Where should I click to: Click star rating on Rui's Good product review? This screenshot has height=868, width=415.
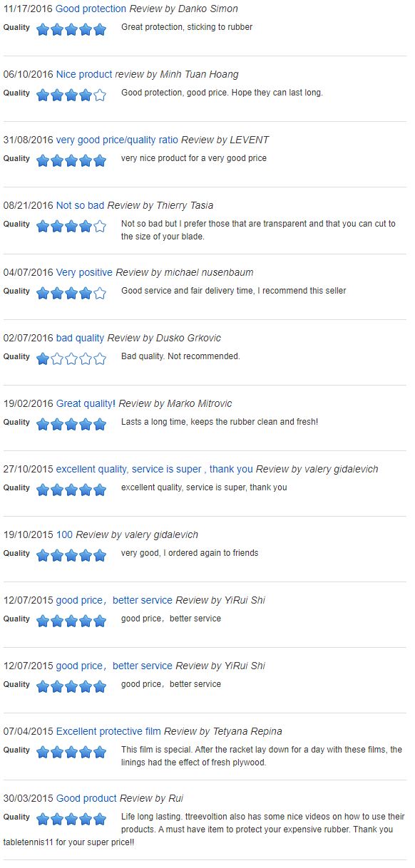click(71, 819)
